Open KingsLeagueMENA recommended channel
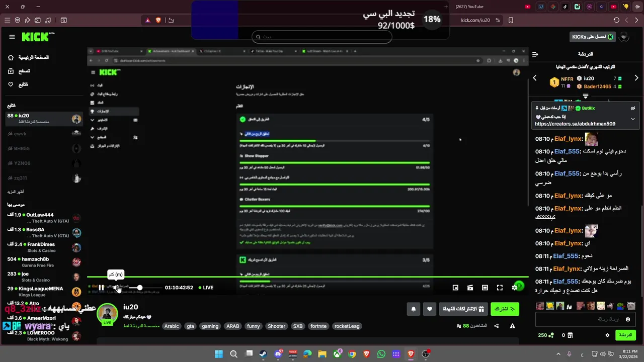This screenshot has height=362, width=644. [x=44, y=292]
